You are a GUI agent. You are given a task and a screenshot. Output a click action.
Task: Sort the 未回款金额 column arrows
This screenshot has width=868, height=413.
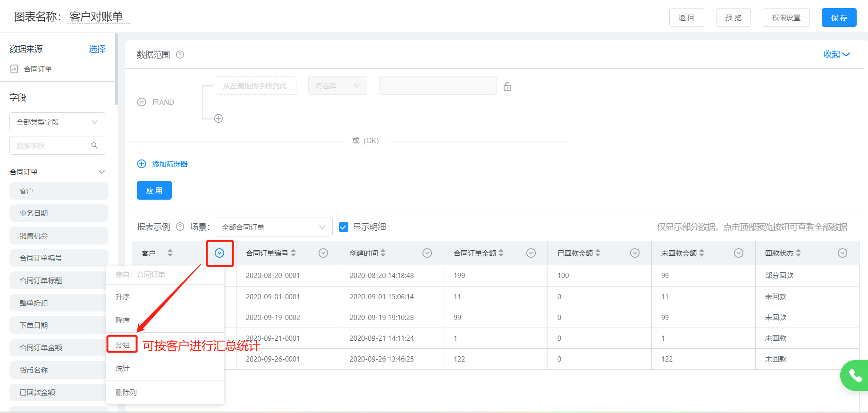tap(701, 253)
